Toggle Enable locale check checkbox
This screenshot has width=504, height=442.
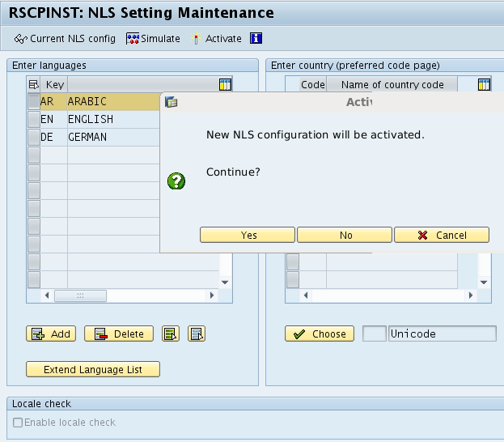pyautogui.click(x=18, y=422)
